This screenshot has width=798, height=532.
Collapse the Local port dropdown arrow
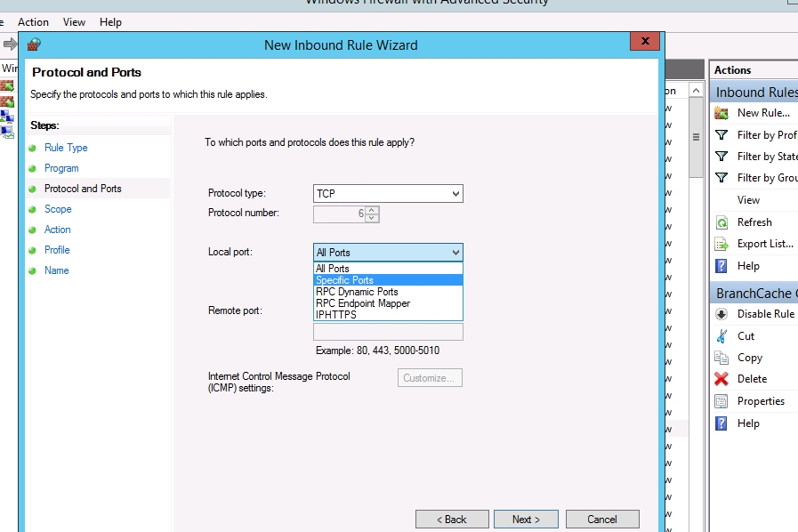(x=455, y=253)
